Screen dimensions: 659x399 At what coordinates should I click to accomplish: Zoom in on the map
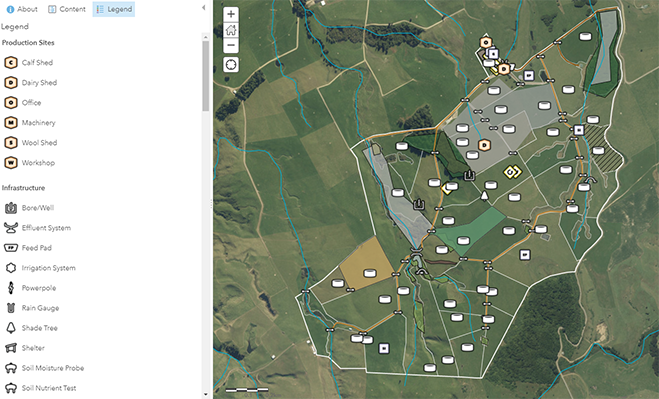231,14
